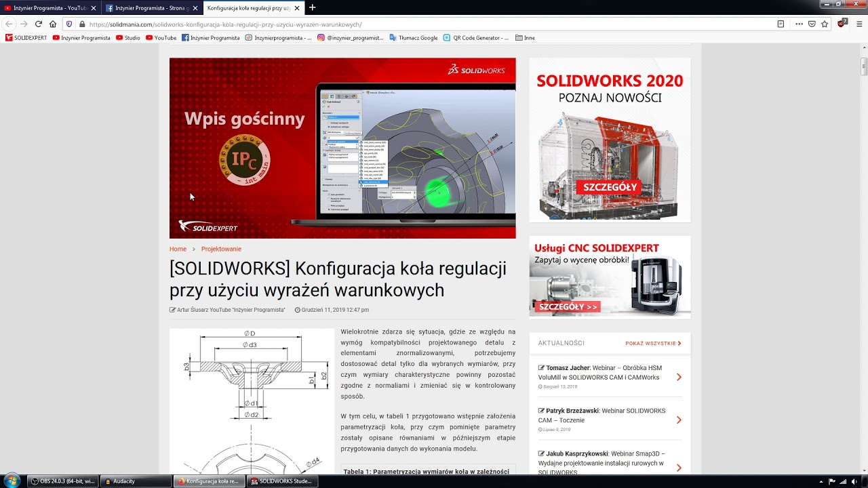Expand the Inne bookmarks folder
This screenshot has height=488, width=868.
tap(525, 38)
